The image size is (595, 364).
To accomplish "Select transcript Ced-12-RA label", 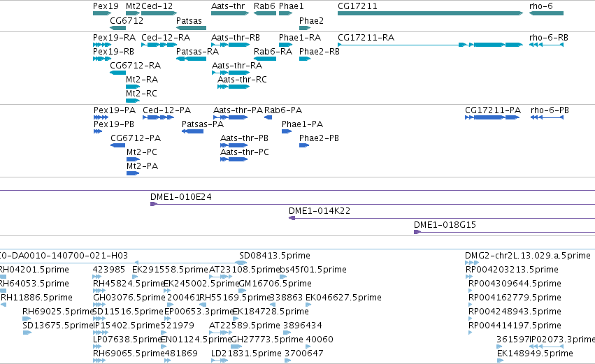I will pos(166,38).
